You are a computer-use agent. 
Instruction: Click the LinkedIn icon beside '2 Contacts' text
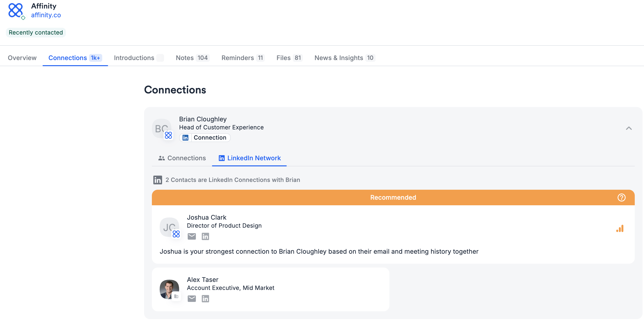coord(157,180)
